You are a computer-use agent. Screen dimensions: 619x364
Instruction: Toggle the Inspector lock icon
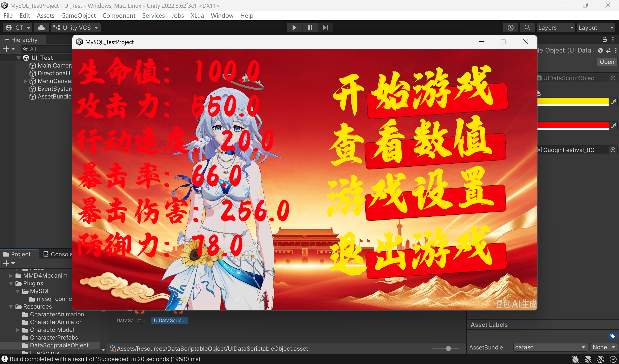604,39
